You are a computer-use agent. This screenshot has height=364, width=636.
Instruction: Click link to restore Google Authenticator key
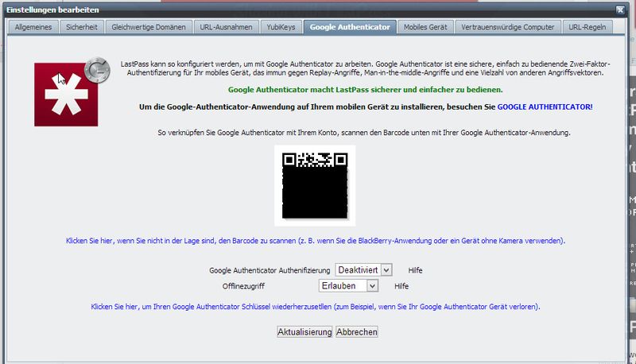tap(316, 307)
